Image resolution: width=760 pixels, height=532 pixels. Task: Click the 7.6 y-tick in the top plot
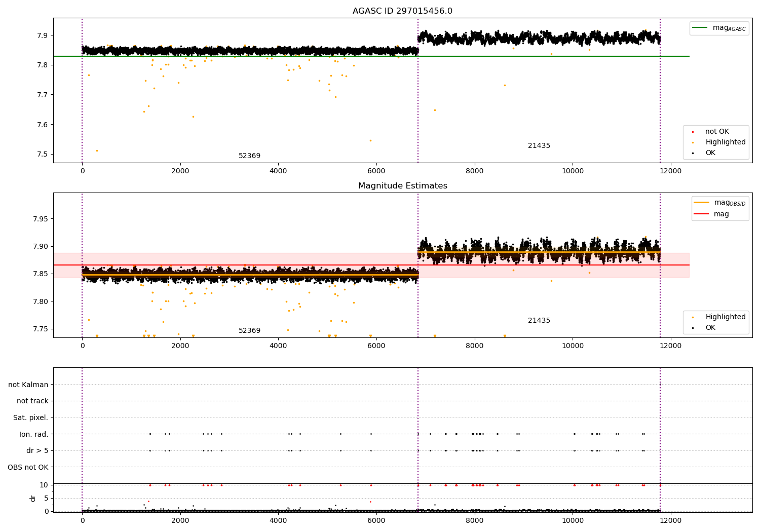click(x=43, y=125)
